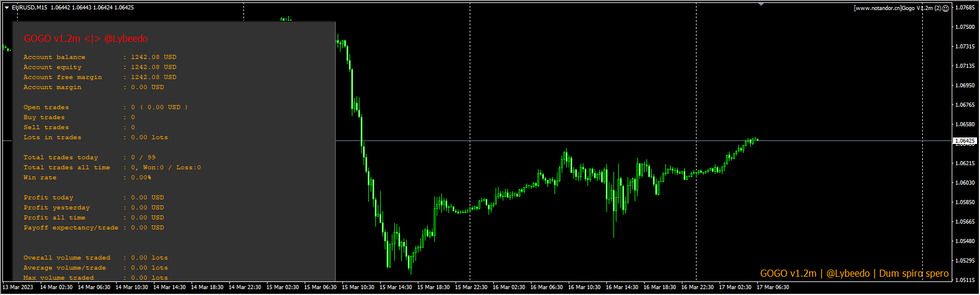Select the 'Total trades all time' row label
The width and height of the screenshot is (980, 295).
[x=67, y=168]
